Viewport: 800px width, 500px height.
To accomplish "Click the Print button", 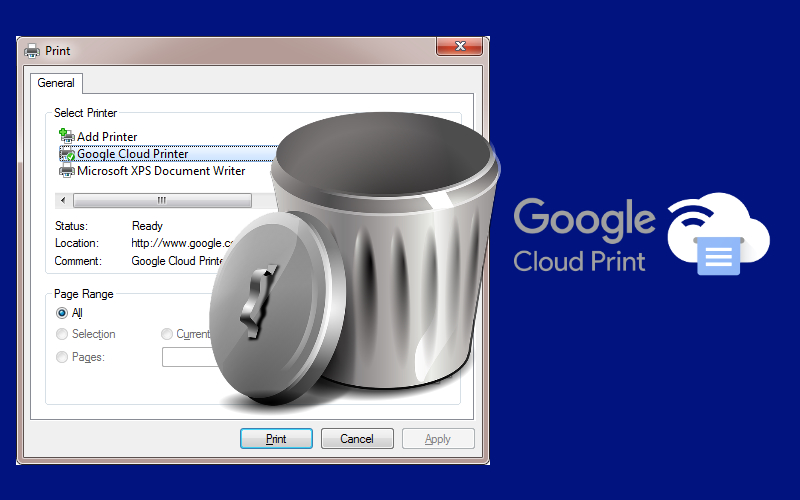I will tap(276, 439).
